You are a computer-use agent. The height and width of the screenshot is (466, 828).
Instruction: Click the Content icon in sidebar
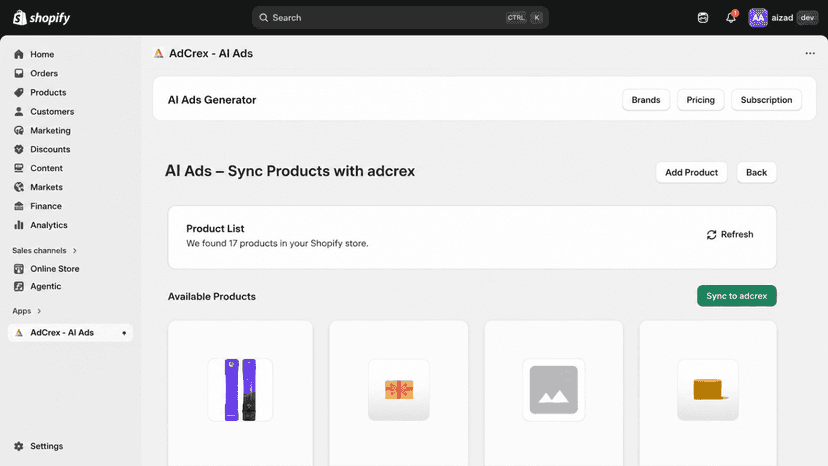click(x=19, y=168)
